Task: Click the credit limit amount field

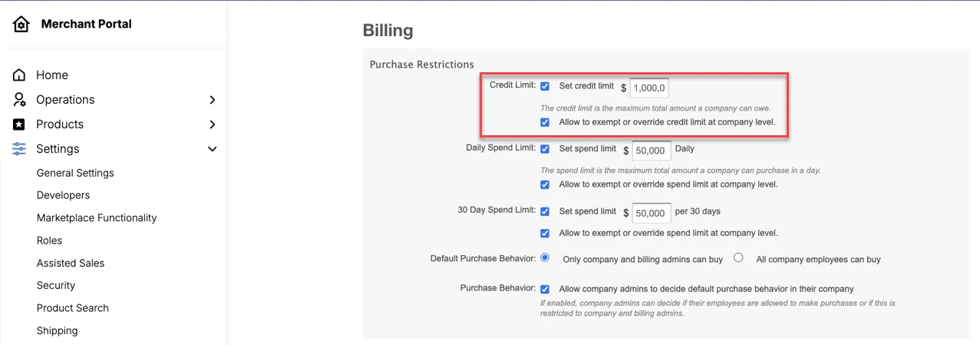Action: tap(649, 88)
